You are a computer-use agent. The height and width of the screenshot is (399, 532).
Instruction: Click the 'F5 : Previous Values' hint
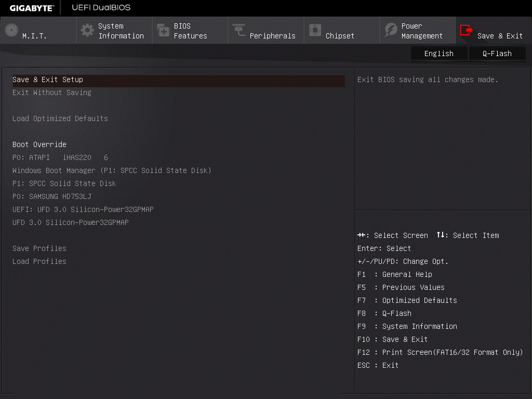[x=401, y=287]
